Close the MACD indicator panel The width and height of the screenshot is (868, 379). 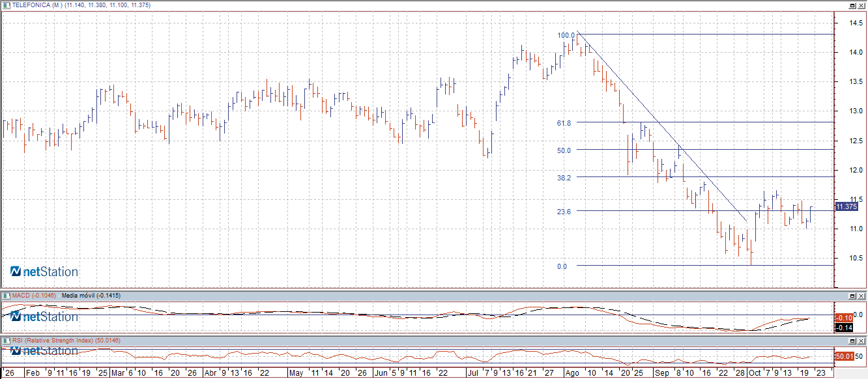click(x=861, y=296)
